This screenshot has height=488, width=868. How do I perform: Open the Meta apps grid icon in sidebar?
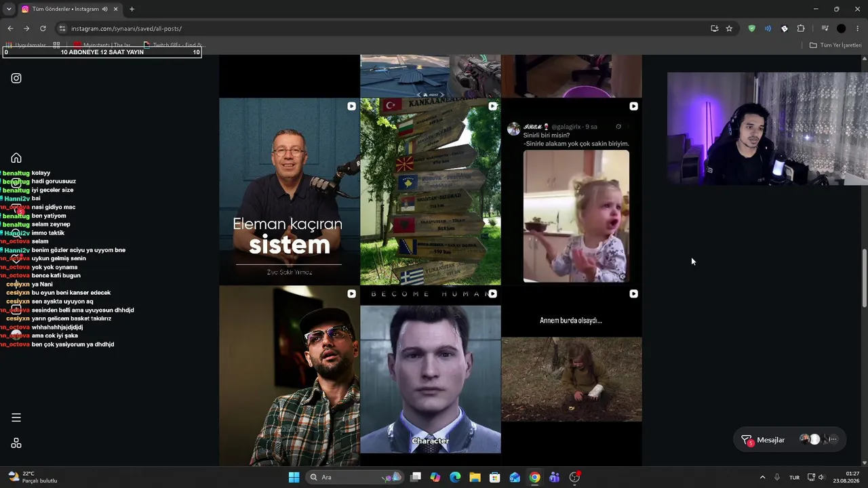coord(16,443)
